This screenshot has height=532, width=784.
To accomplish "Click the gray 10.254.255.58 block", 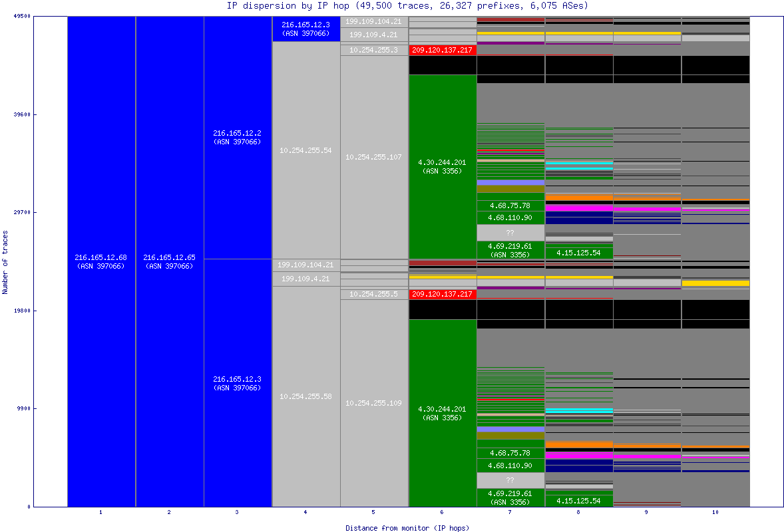I will point(305,396).
